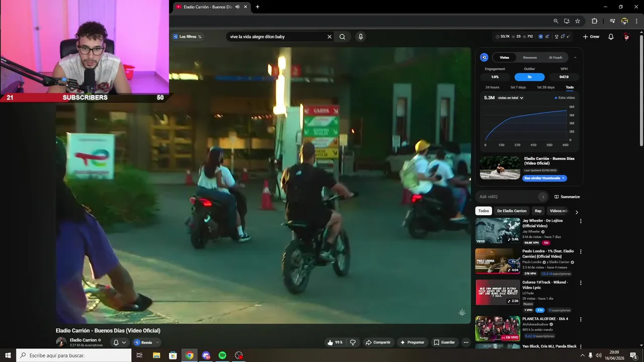Viewport: 644px width, 362px height.
Task: Open options for PLANETA ALOFOKE - DIA 4
Action: tap(581, 319)
